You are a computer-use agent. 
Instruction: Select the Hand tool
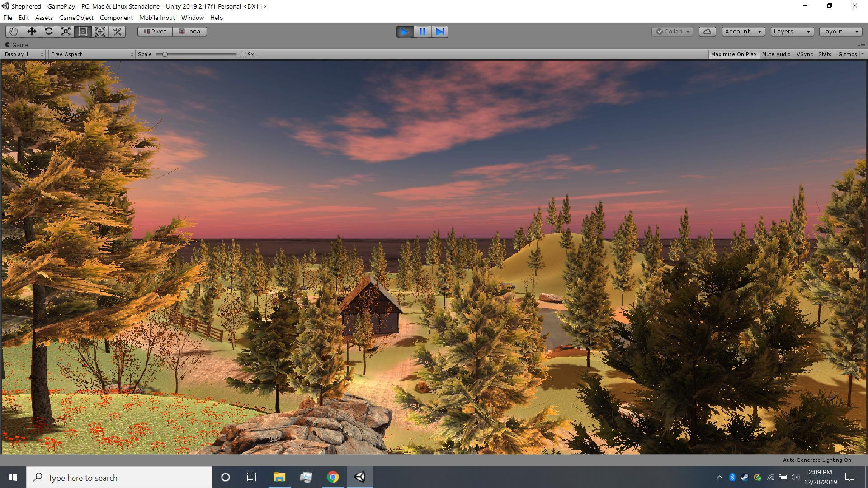(14, 31)
